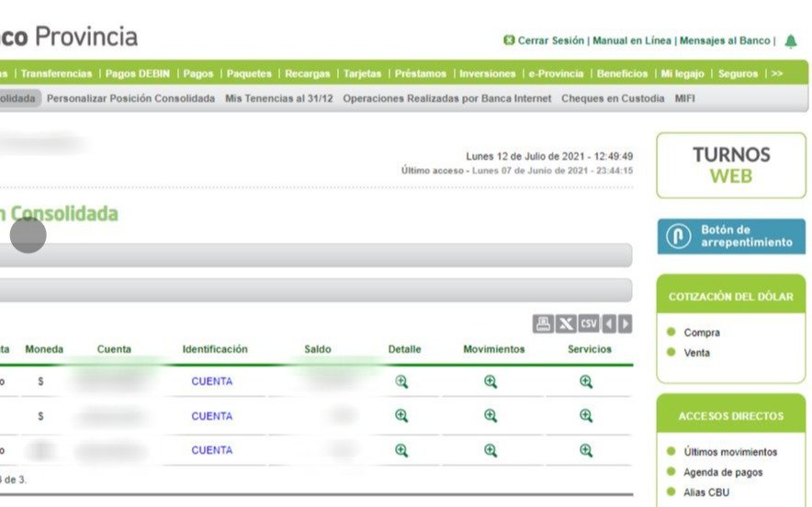Open Agenda de pagos shortcut
The image size is (812, 507).
tap(723, 472)
